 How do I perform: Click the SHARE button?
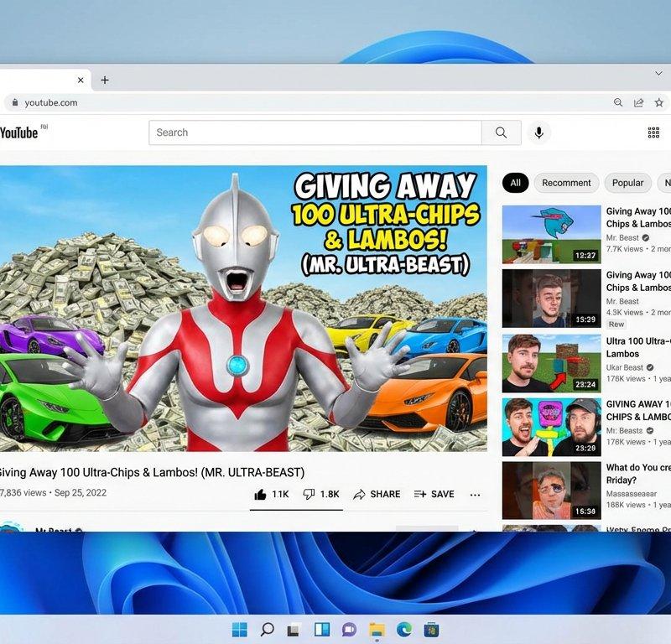tap(377, 494)
